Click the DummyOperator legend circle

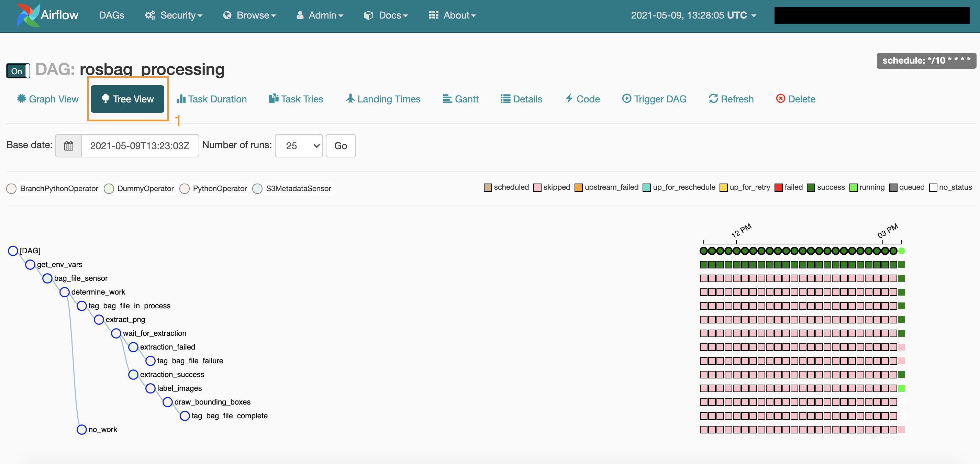109,188
